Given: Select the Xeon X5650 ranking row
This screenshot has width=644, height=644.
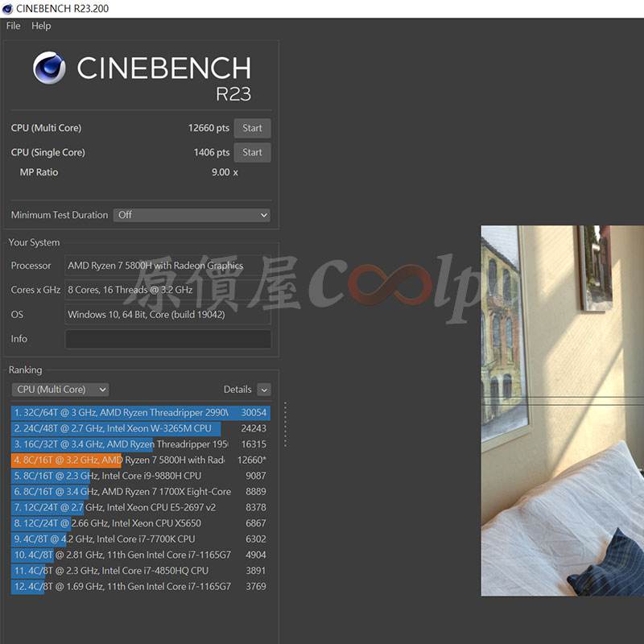Looking at the screenshot, I should pos(140,523).
